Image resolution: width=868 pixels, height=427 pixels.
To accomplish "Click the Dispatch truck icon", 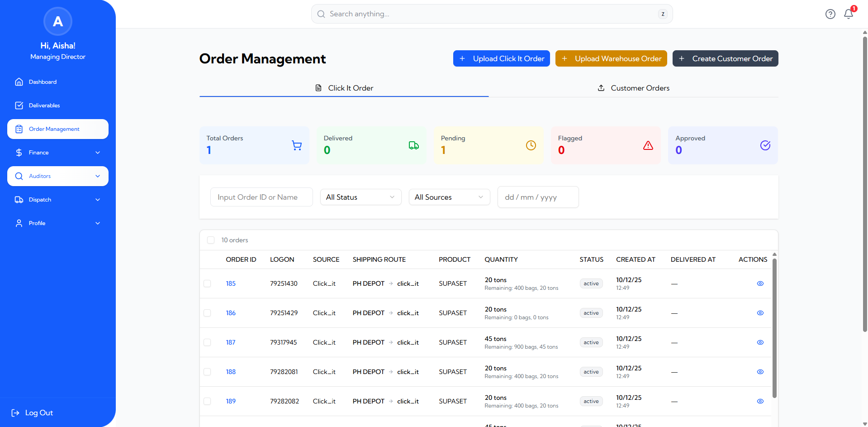I will (x=19, y=199).
